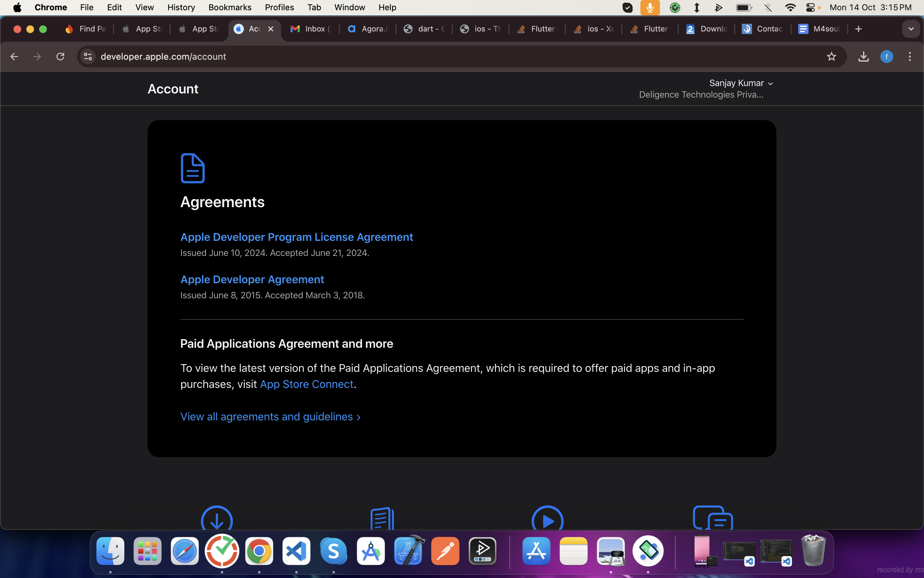This screenshot has height=578, width=924.
Task: Open App Store from the dock
Action: [536, 551]
